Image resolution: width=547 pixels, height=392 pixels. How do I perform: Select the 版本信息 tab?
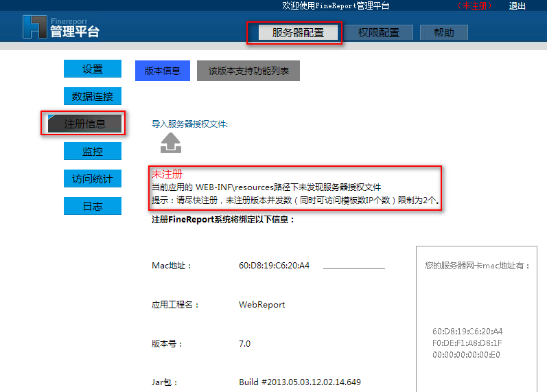pos(163,71)
